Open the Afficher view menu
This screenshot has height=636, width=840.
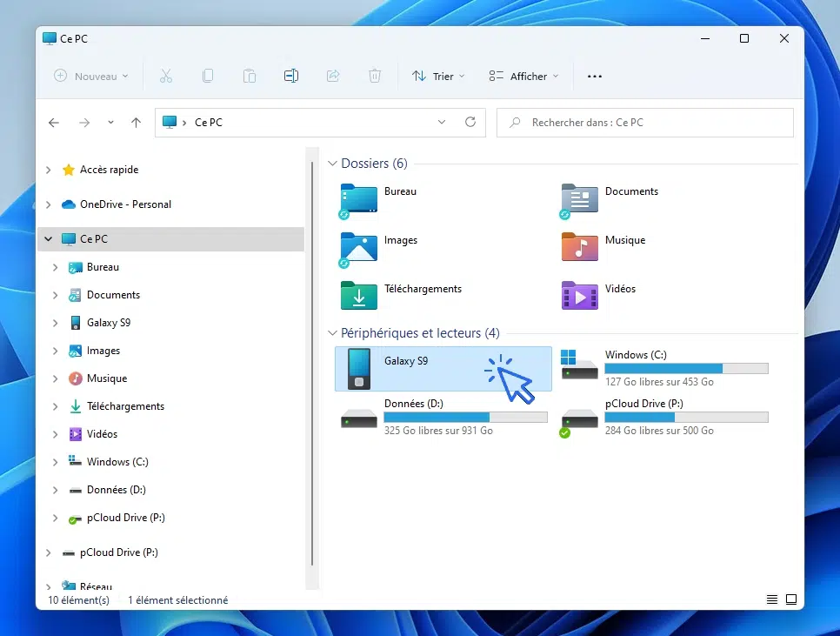tap(523, 77)
